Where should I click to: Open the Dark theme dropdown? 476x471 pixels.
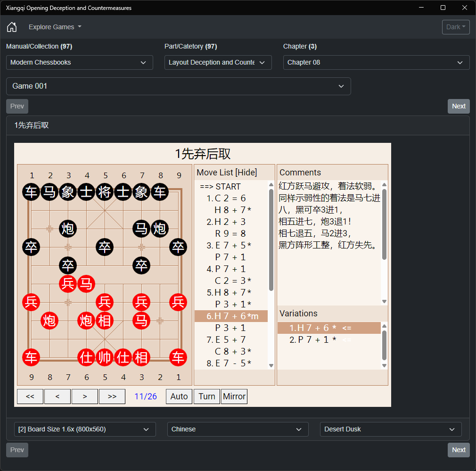[456, 27]
